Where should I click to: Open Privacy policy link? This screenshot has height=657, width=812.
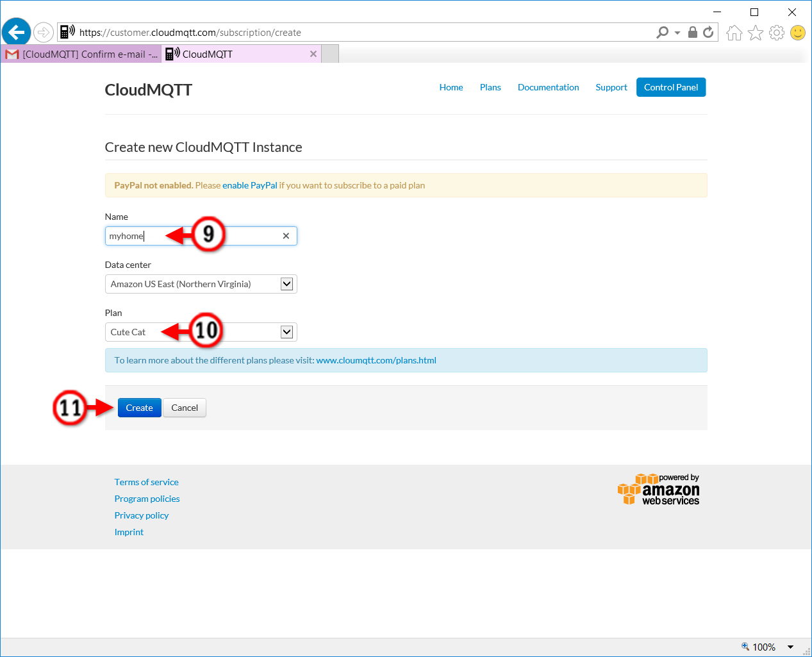[x=142, y=515]
